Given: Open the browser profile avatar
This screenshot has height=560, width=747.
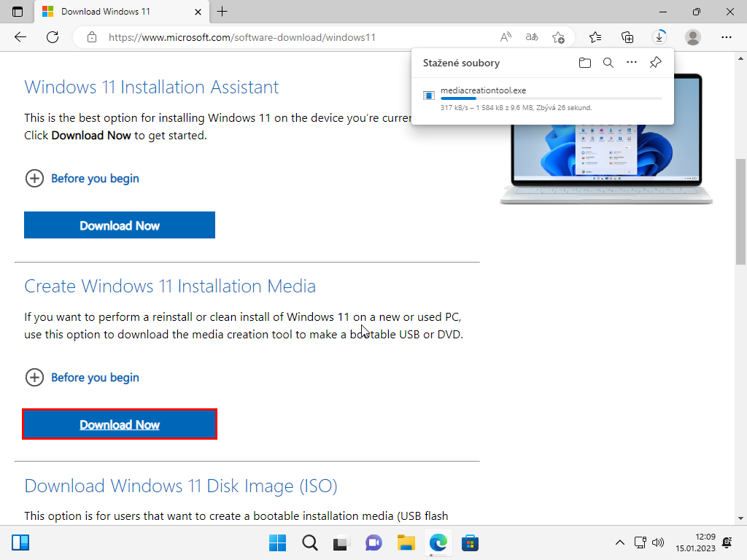Looking at the screenshot, I should point(693,37).
